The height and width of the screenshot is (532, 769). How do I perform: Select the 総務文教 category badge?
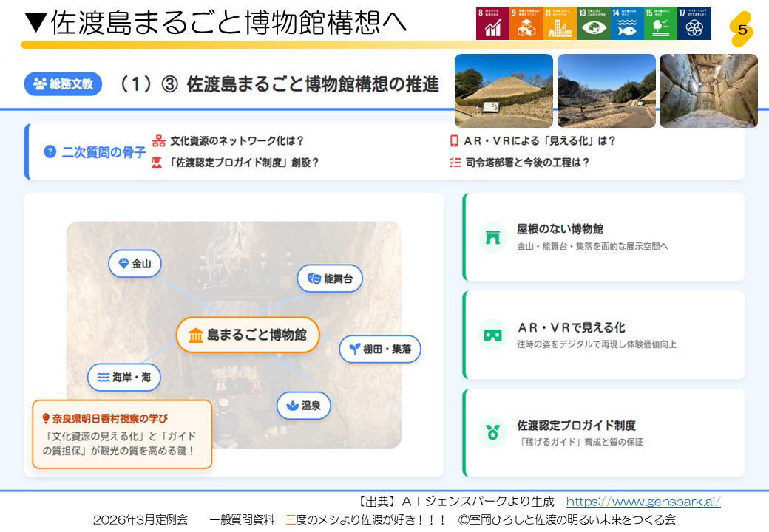(x=63, y=84)
